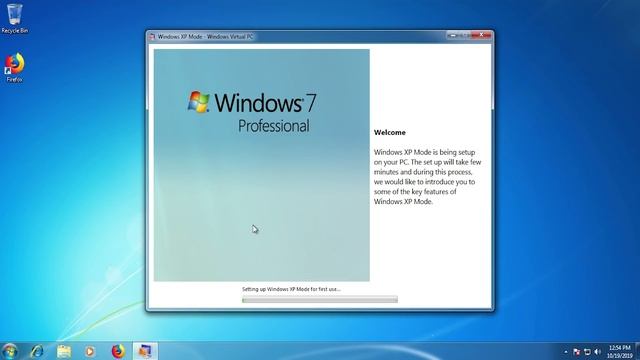Close the Windows XP Mode window

click(482, 36)
